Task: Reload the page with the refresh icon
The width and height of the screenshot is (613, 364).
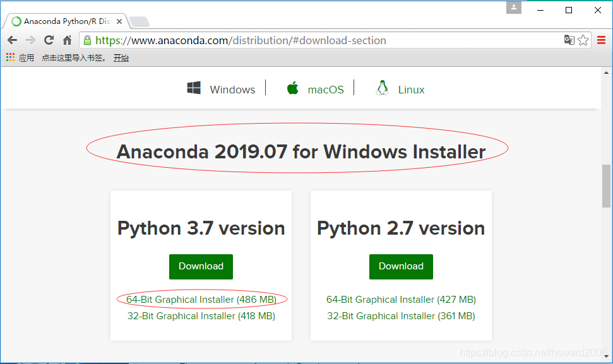Action: coord(49,40)
